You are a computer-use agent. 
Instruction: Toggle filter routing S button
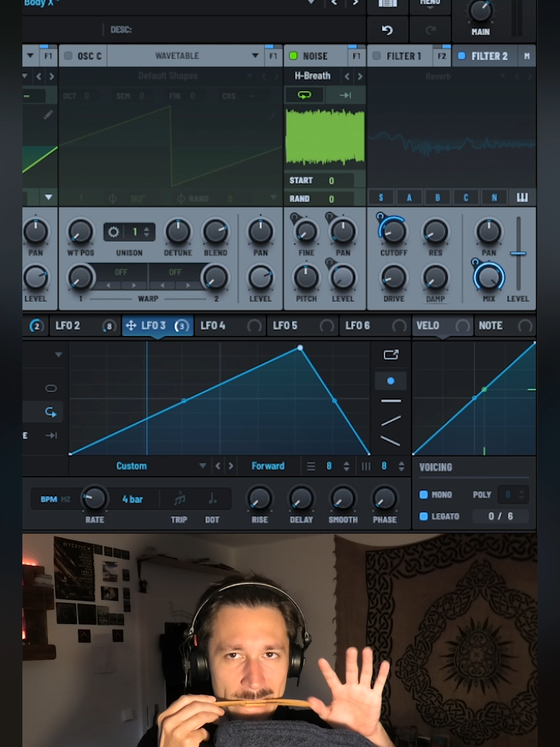click(x=381, y=197)
